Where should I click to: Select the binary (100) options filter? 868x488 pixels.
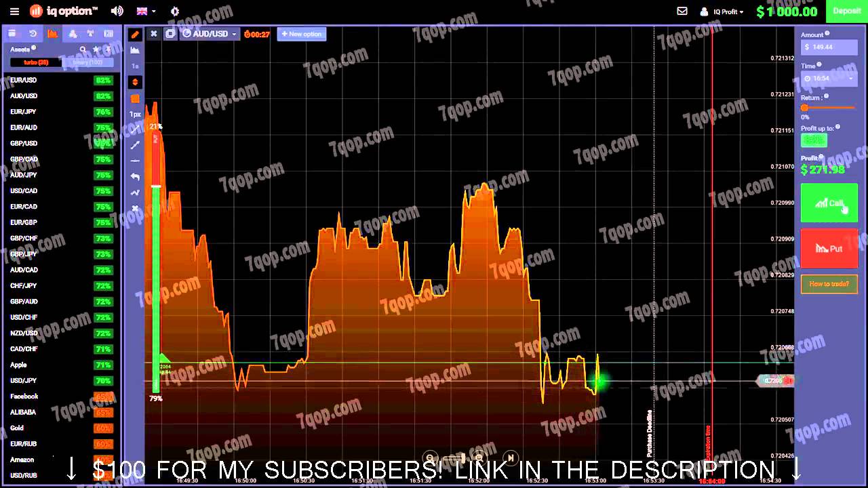pos(87,62)
